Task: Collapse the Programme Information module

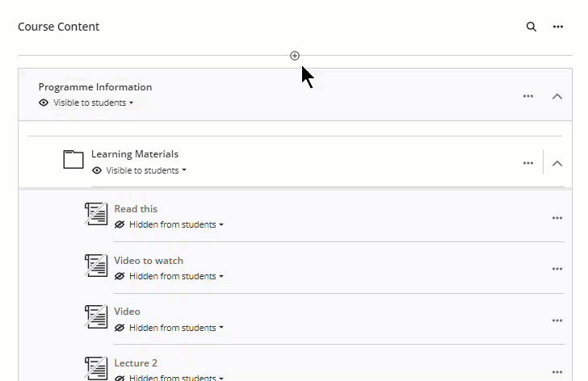Action: coord(556,96)
